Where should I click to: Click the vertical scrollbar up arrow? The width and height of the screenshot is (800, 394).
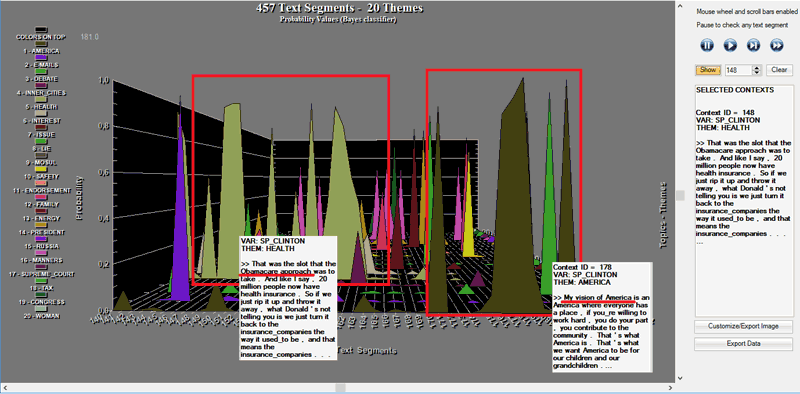pos(679,6)
